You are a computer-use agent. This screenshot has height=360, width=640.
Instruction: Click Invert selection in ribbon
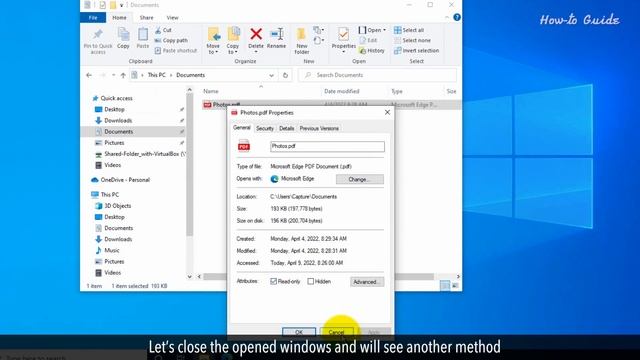pyautogui.click(x=416, y=51)
